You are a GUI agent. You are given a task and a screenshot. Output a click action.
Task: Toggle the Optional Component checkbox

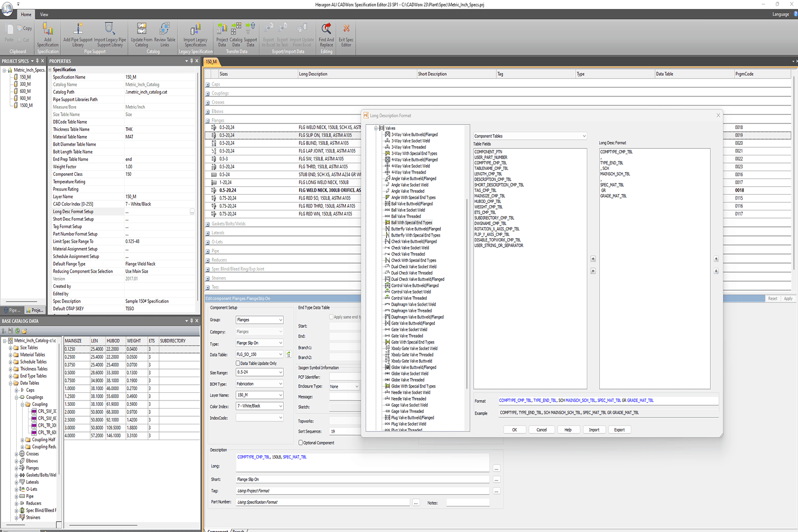tap(301, 443)
